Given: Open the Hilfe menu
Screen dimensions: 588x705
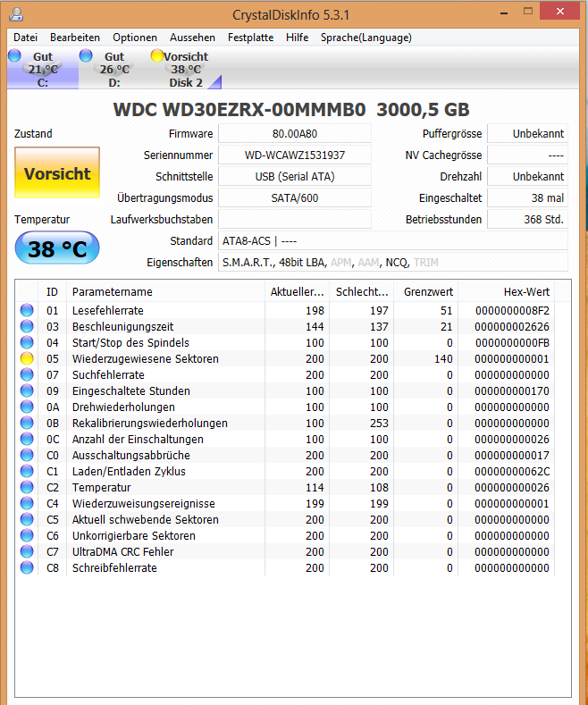Looking at the screenshot, I should pyautogui.click(x=298, y=38).
